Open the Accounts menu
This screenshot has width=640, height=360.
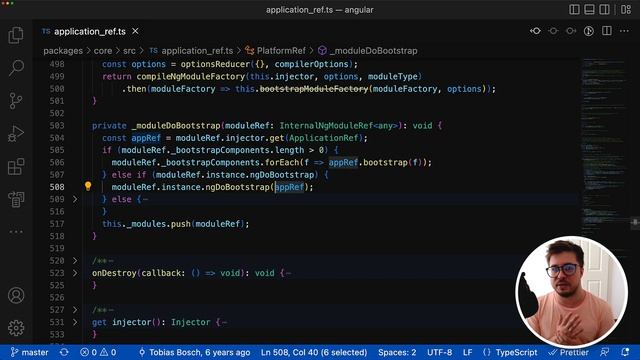coord(16,295)
